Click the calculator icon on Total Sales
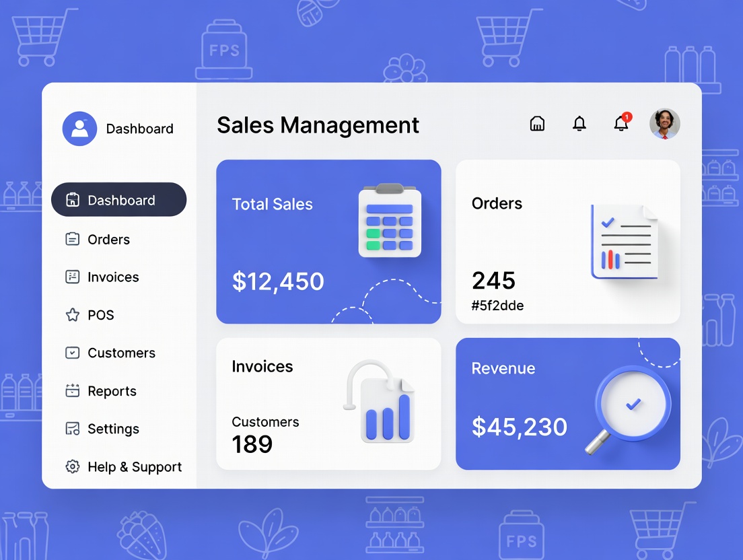 pos(390,221)
